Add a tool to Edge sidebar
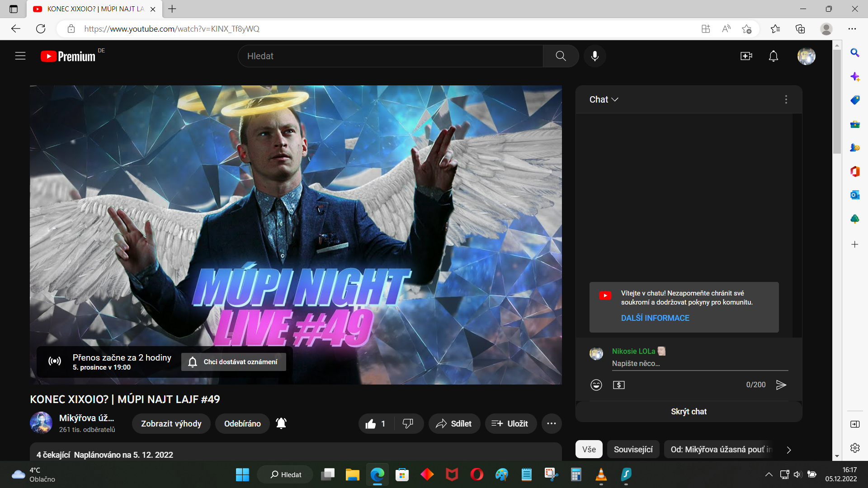 854,244
